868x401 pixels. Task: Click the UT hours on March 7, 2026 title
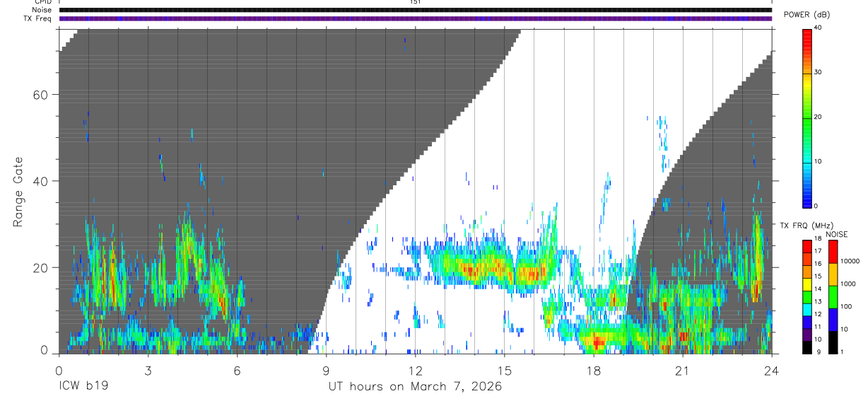415,386
